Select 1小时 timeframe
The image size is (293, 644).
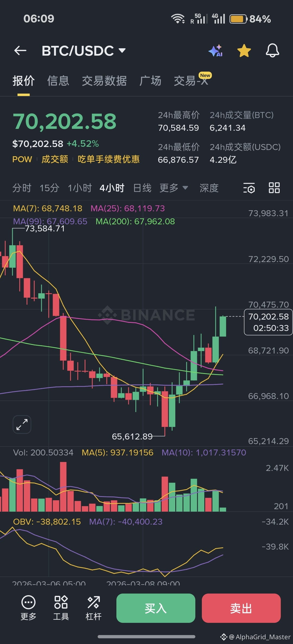pyautogui.click(x=80, y=188)
